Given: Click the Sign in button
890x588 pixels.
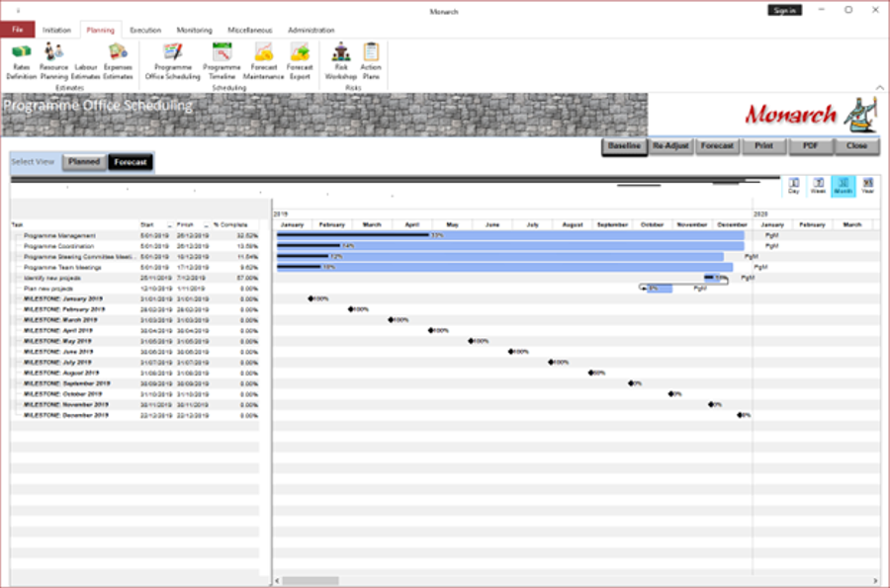Looking at the screenshot, I should coord(784,10).
